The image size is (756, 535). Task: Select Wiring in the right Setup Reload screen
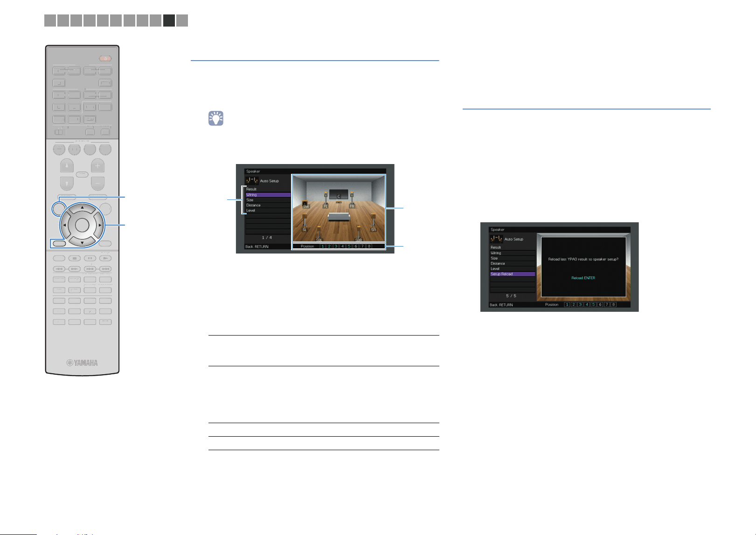point(513,253)
